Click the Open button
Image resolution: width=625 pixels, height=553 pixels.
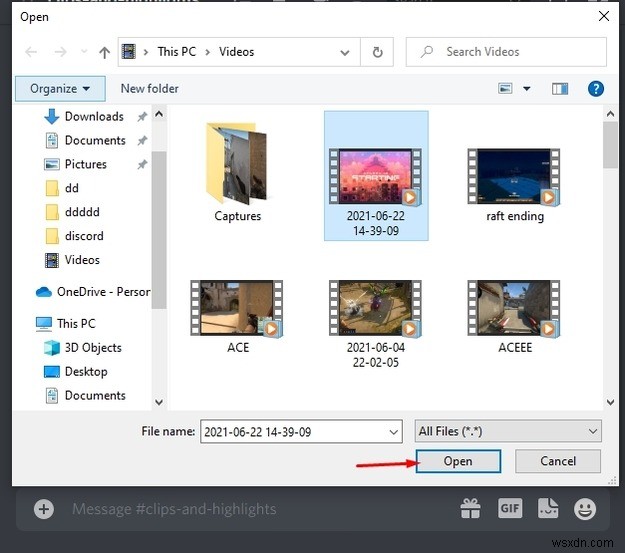tap(457, 461)
